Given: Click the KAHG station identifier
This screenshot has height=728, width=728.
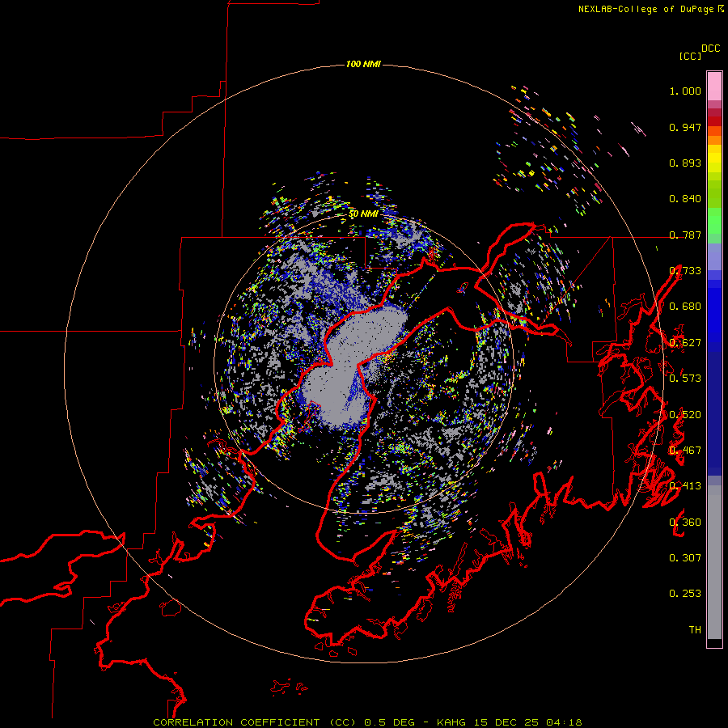Looking at the screenshot, I should point(452,722).
